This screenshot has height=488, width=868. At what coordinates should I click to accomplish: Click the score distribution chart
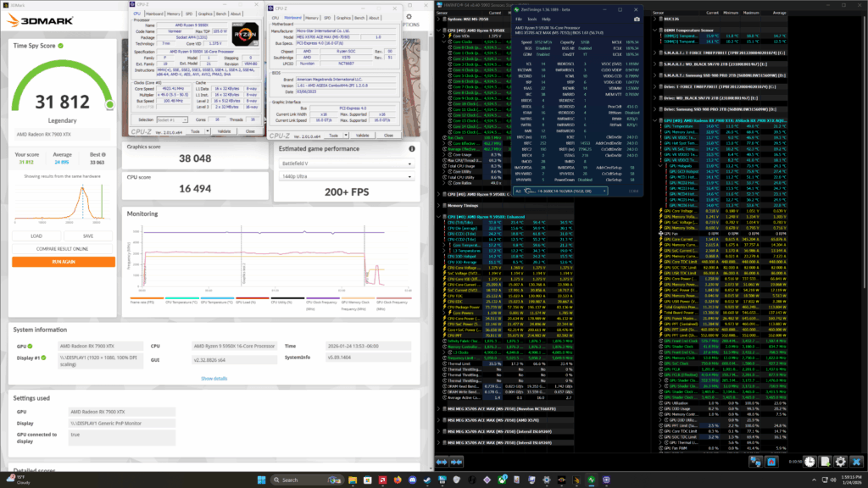coord(63,202)
